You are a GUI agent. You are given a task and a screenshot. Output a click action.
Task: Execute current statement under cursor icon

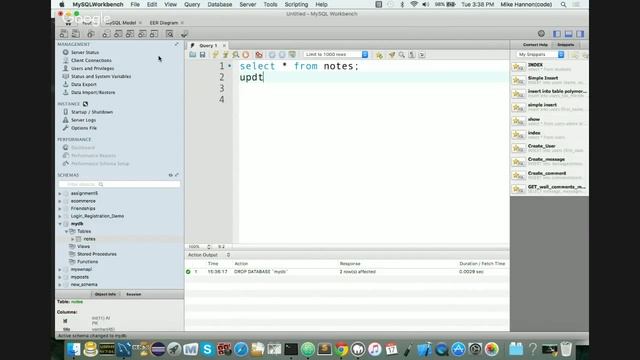tap(225, 55)
